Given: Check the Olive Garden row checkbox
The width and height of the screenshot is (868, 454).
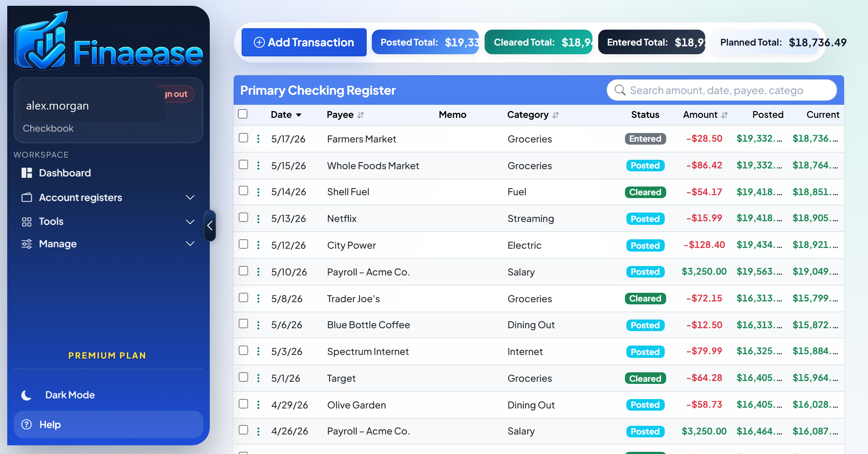Looking at the screenshot, I should 243,404.
